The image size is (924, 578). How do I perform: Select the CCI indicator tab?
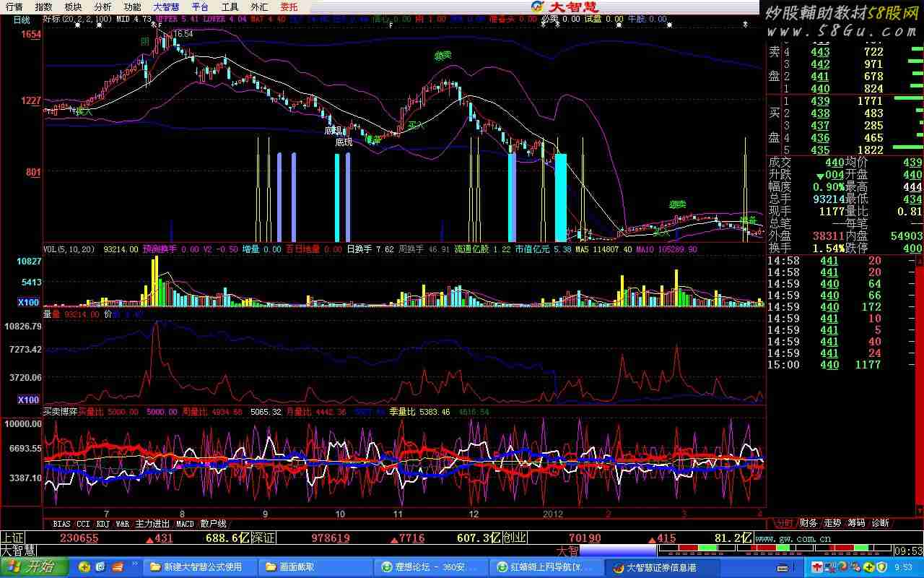[84, 524]
